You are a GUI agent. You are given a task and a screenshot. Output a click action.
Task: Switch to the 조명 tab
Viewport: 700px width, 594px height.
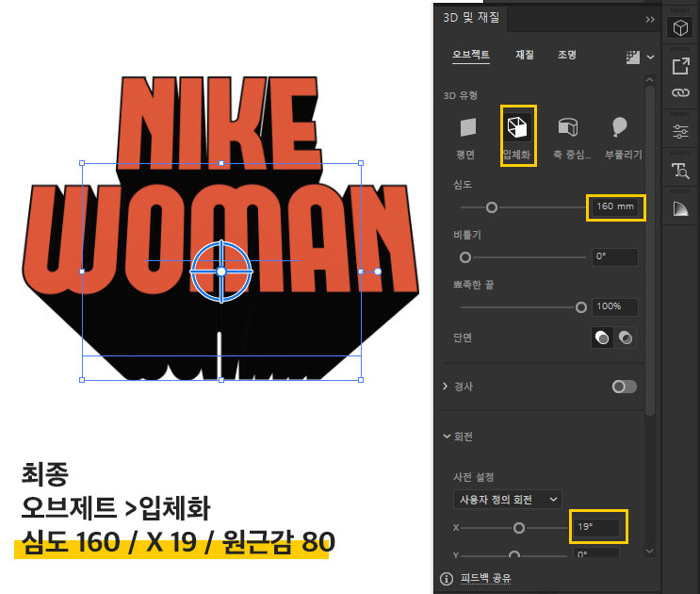[x=567, y=55]
